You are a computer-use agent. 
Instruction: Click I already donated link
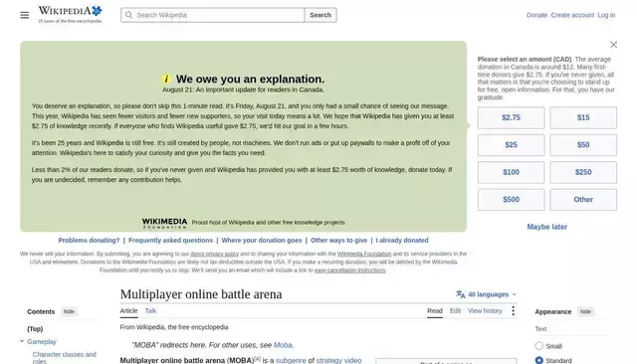(402, 241)
